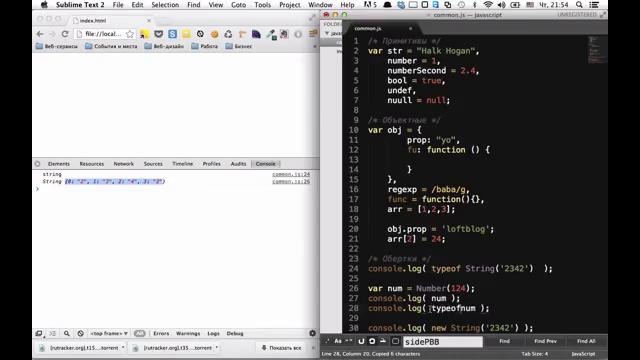Click the file://local... address bar
This screenshot has width=640, height=360.
pos(104,34)
